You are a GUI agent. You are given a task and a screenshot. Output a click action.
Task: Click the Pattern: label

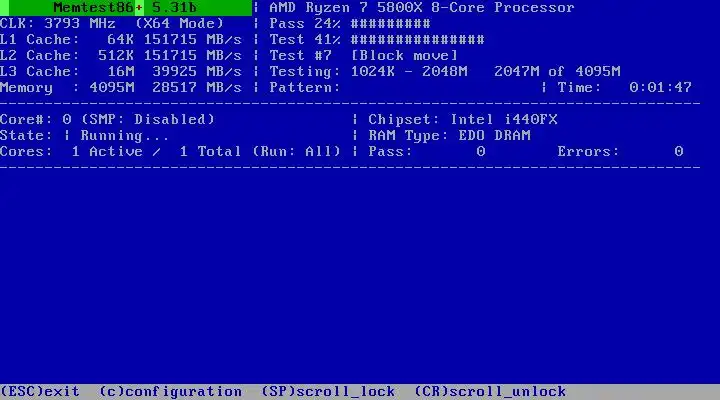coord(305,88)
